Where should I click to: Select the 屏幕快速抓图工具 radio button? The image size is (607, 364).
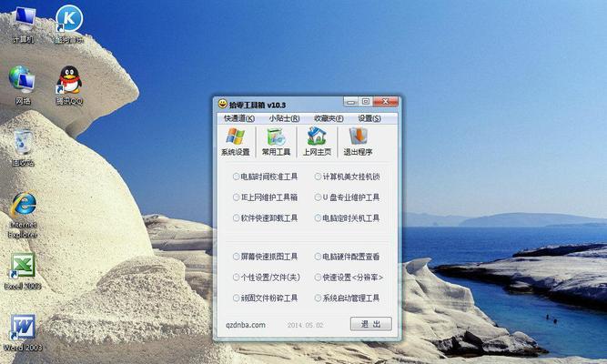[x=236, y=257]
